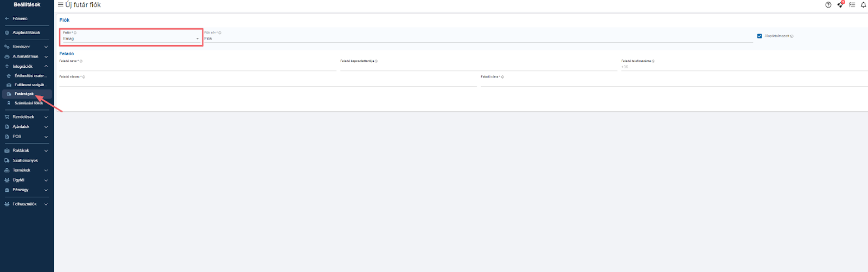
Task: Select Futárcégek in the sidebar
Action: tap(24, 94)
